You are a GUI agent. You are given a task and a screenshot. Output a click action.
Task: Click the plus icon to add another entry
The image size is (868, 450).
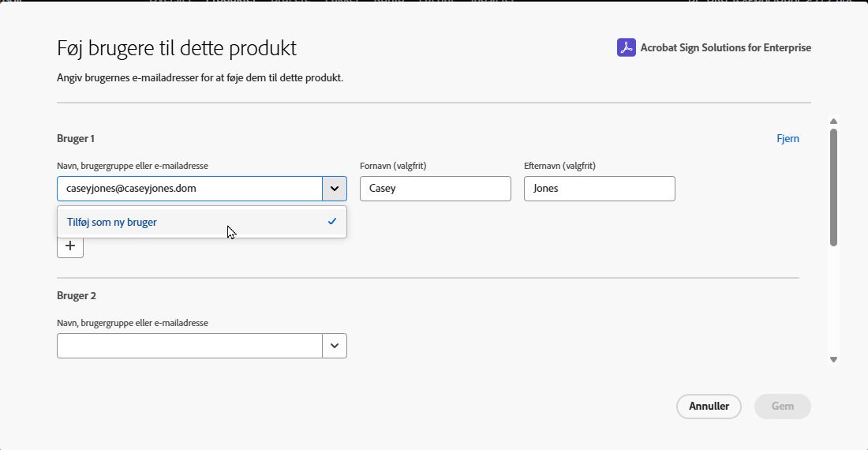(70, 246)
